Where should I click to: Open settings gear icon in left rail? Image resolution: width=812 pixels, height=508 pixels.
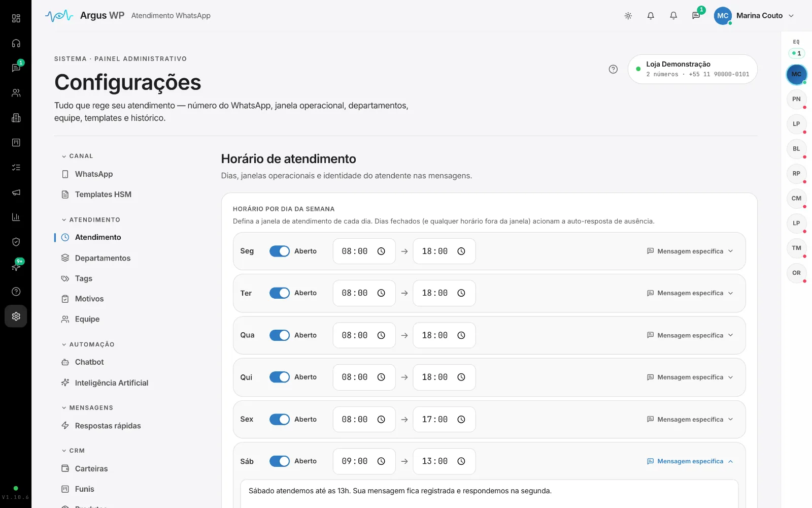pos(16,316)
